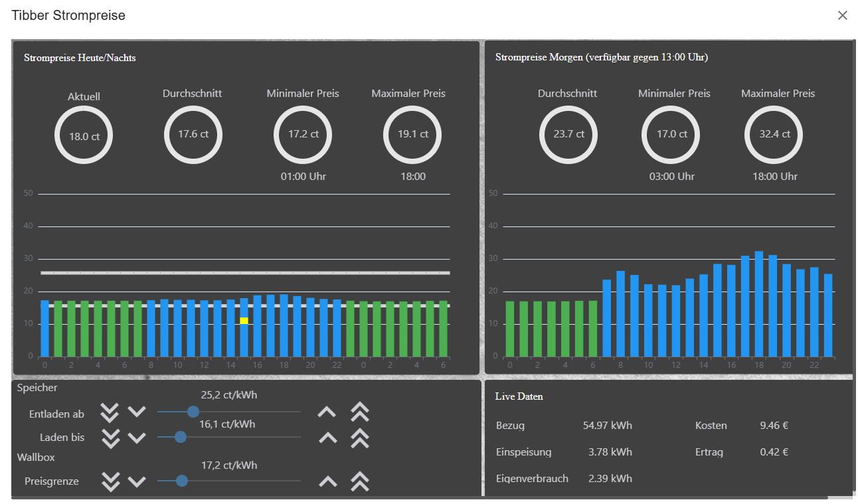Close the Tibber Strompreise dialog
Screen dimensions: 858x504
tap(842, 15)
